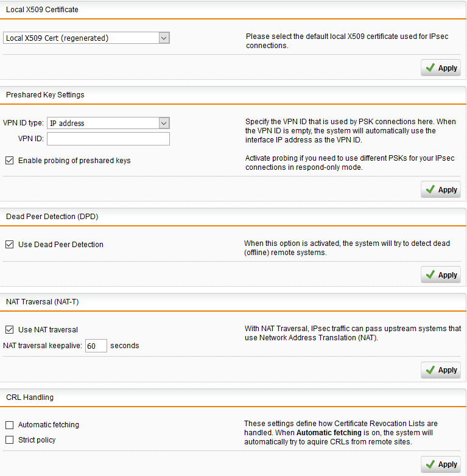
Task: Click the green checkmark on the CRL Apply button
Action: 430,464
